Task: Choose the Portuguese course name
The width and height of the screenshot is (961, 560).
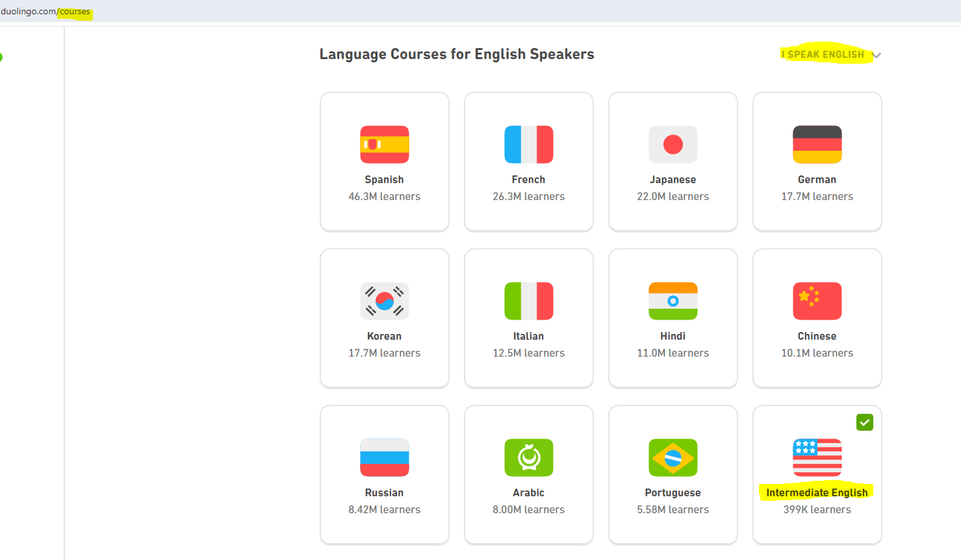Action: coord(673,493)
